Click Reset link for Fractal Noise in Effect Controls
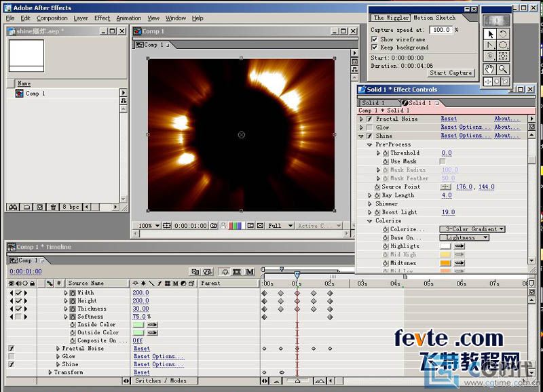The image size is (543, 392). [449, 119]
